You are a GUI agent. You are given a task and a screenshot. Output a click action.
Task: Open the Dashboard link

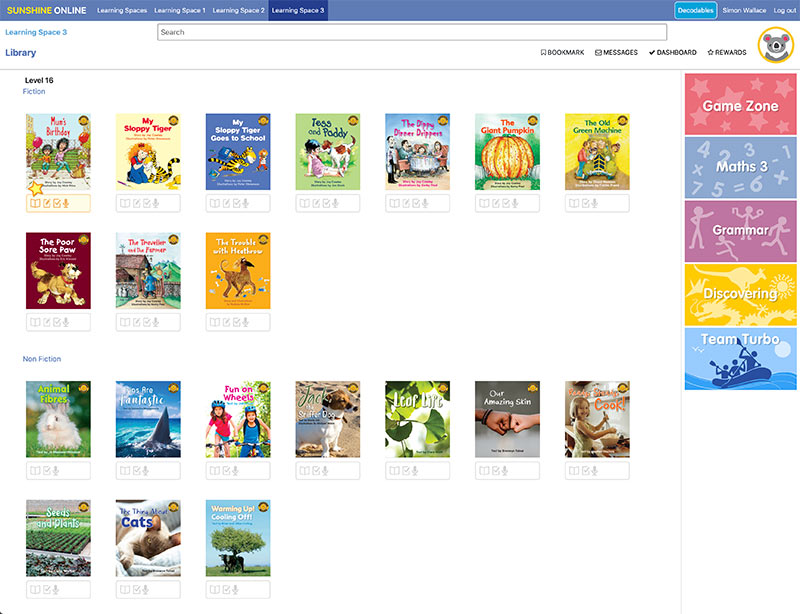pyautogui.click(x=672, y=52)
